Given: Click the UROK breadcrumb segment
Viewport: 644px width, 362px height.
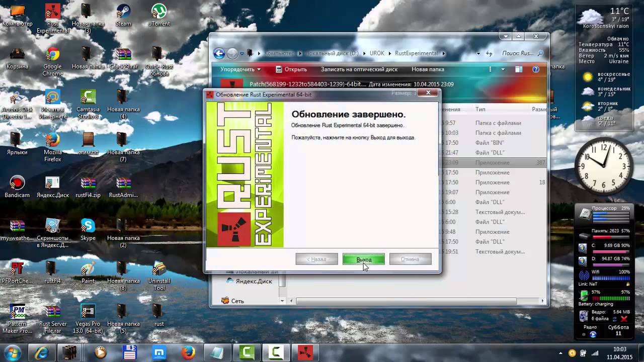Looking at the screenshot, I should [x=377, y=53].
